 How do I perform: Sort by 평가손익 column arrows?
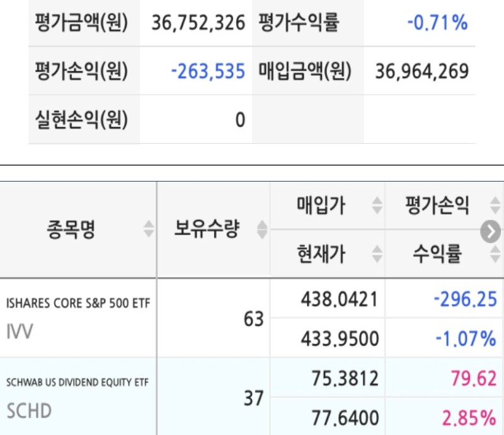pyautogui.click(x=495, y=206)
